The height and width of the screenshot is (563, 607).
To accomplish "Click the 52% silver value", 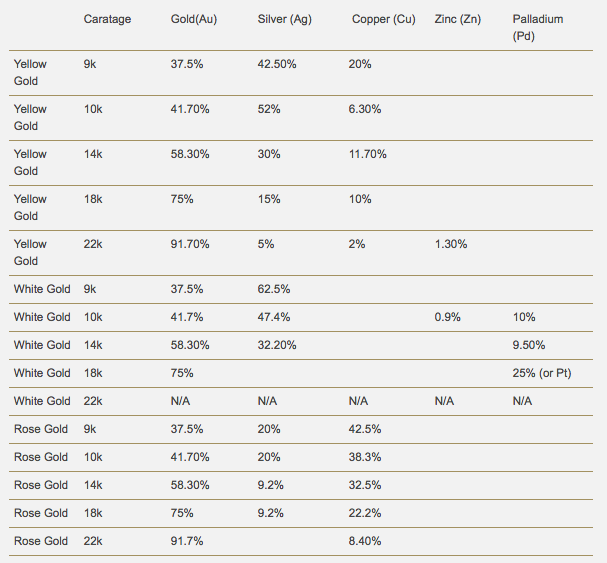I will pos(269,109).
